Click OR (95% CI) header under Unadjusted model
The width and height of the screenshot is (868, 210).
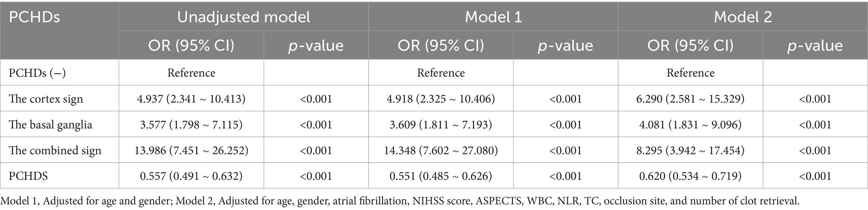[x=191, y=45]
